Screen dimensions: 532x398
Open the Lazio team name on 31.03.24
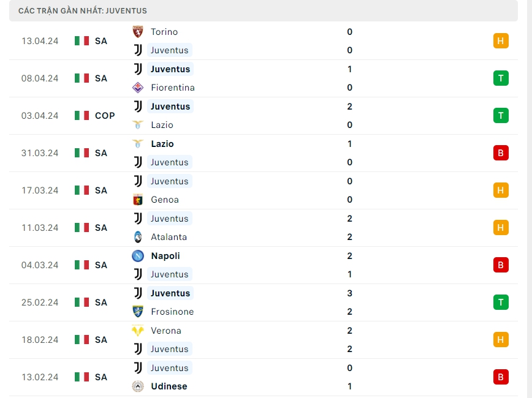[x=162, y=144]
